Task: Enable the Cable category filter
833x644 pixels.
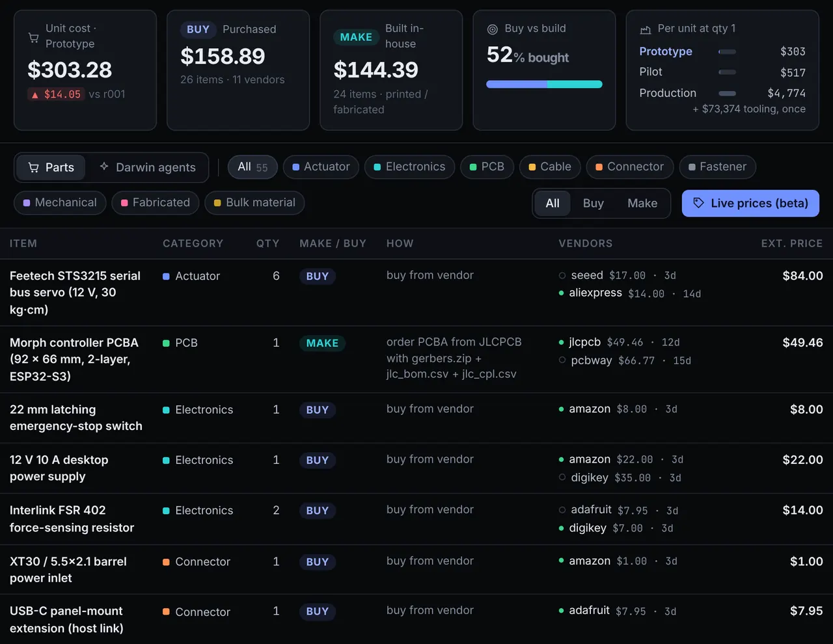Action: tap(550, 167)
